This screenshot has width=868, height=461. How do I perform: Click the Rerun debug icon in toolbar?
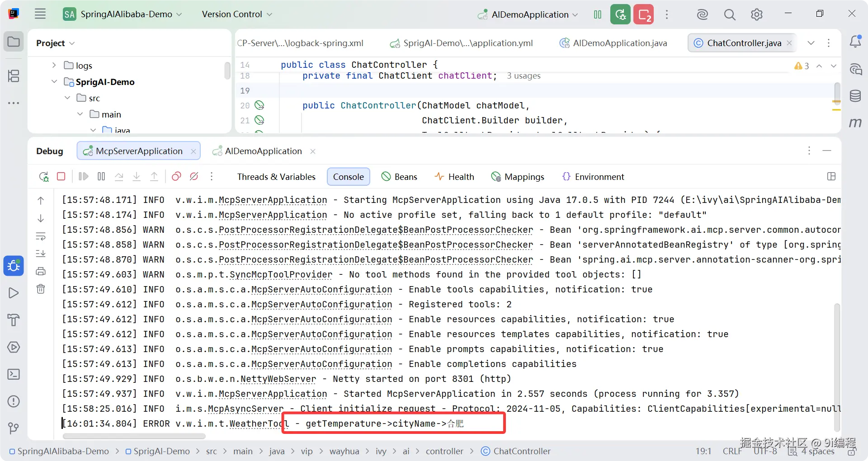[44, 177]
